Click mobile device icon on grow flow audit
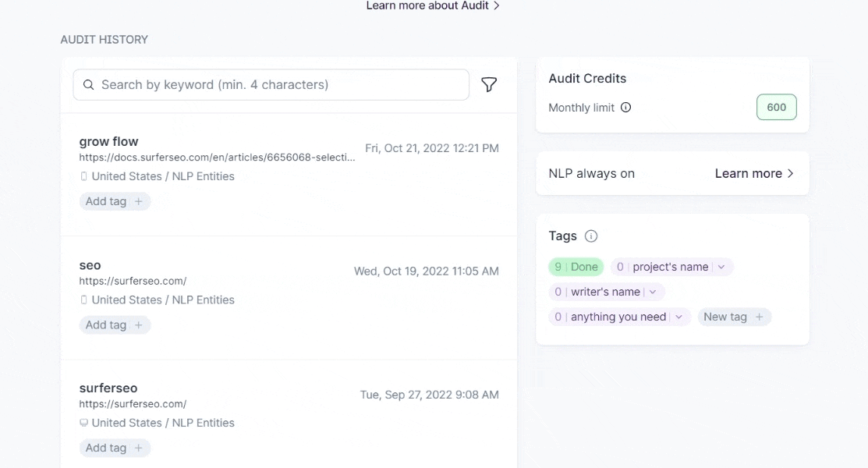Viewport: 868px width, 468px height. pos(84,176)
